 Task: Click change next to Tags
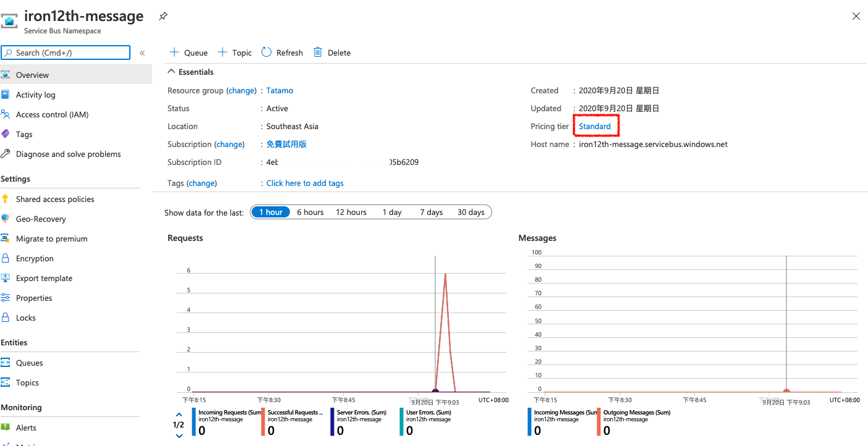(202, 183)
